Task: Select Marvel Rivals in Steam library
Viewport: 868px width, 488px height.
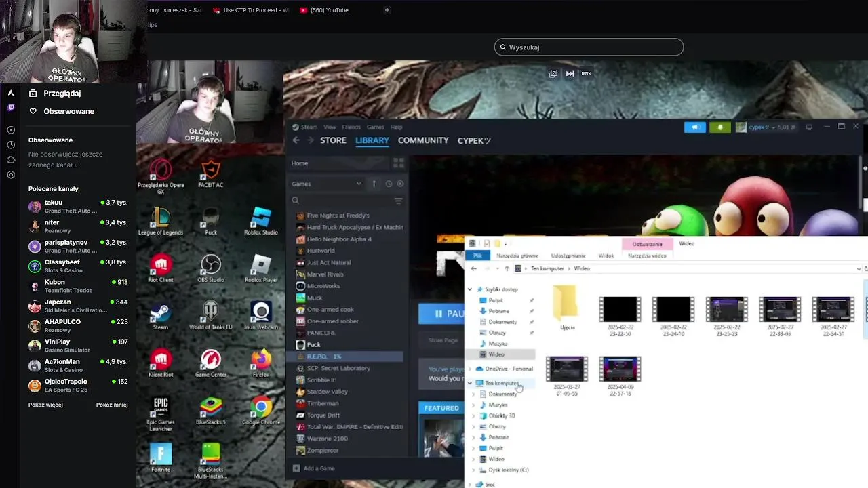Action: [x=325, y=274]
